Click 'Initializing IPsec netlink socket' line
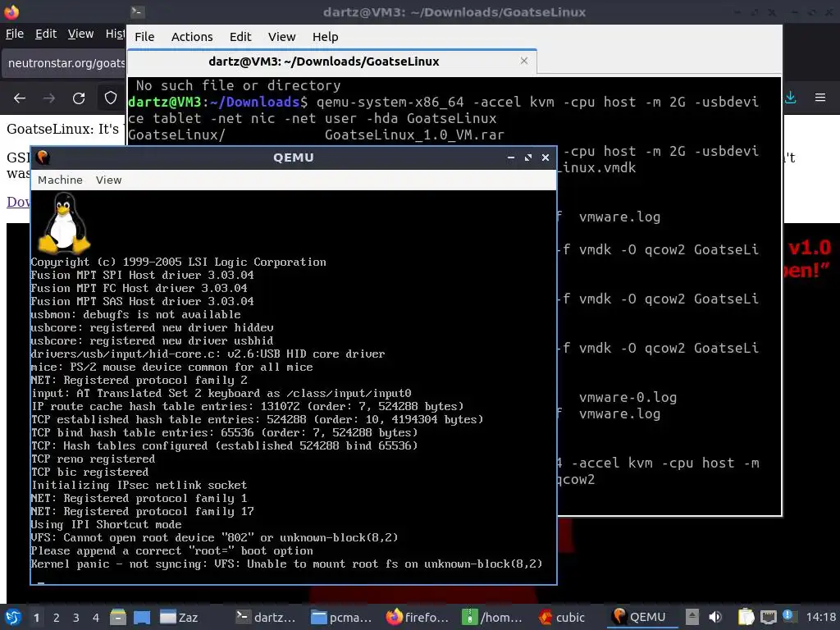The width and height of the screenshot is (840, 630). coord(139,486)
